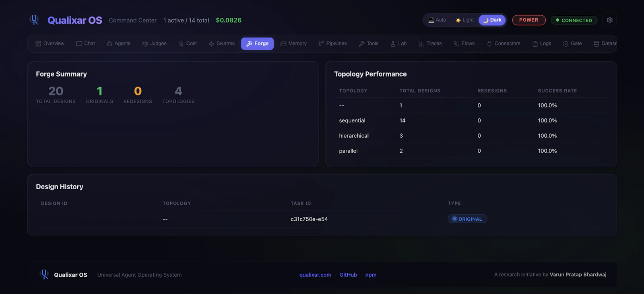Screen dimensions: 644x294
Task: Open the npm footer link
Action: click(x=371, y=275)
